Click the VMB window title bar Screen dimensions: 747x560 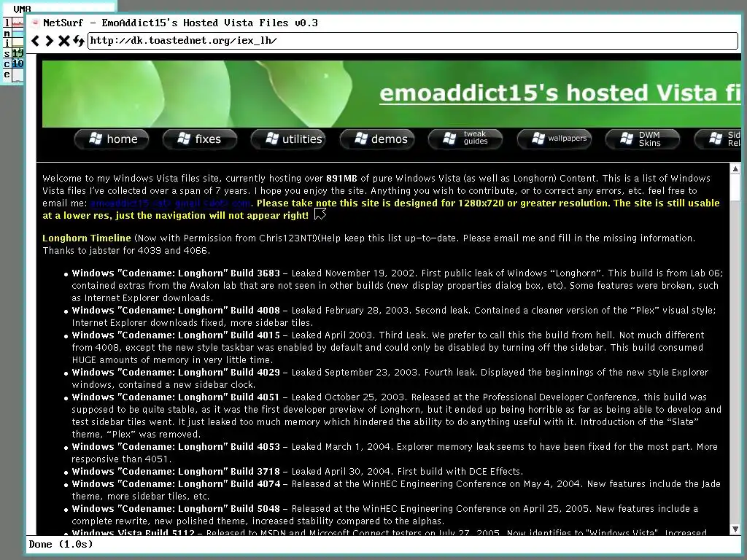pos(58,7)
